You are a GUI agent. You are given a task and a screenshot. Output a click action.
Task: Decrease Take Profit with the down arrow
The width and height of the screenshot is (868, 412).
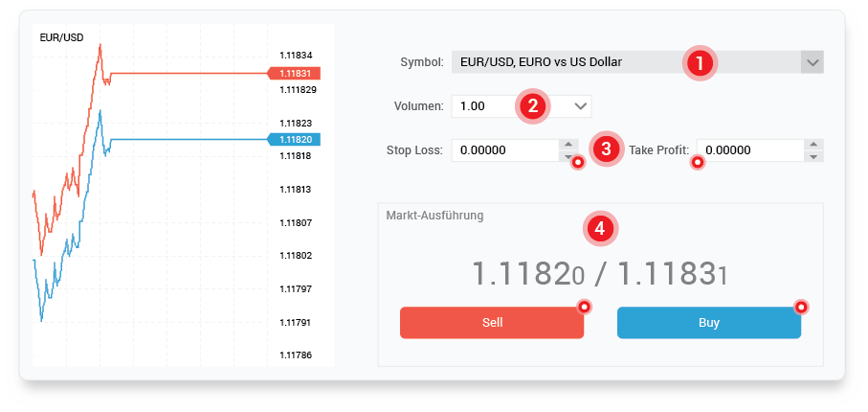[813, 156]
